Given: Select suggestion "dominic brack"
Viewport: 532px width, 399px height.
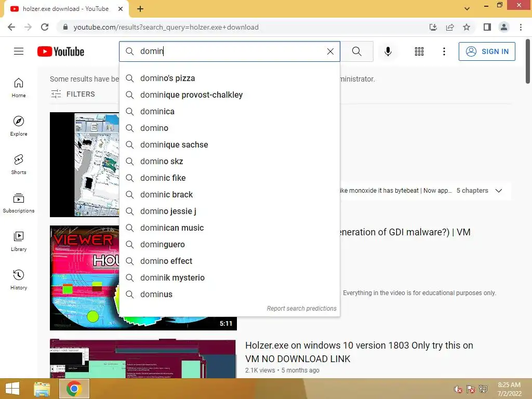Looking at the screenshot, I should 230,194.
